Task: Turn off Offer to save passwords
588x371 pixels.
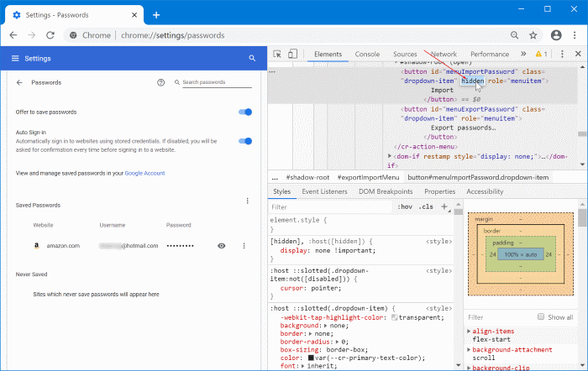Action: (x=245, y=112)
